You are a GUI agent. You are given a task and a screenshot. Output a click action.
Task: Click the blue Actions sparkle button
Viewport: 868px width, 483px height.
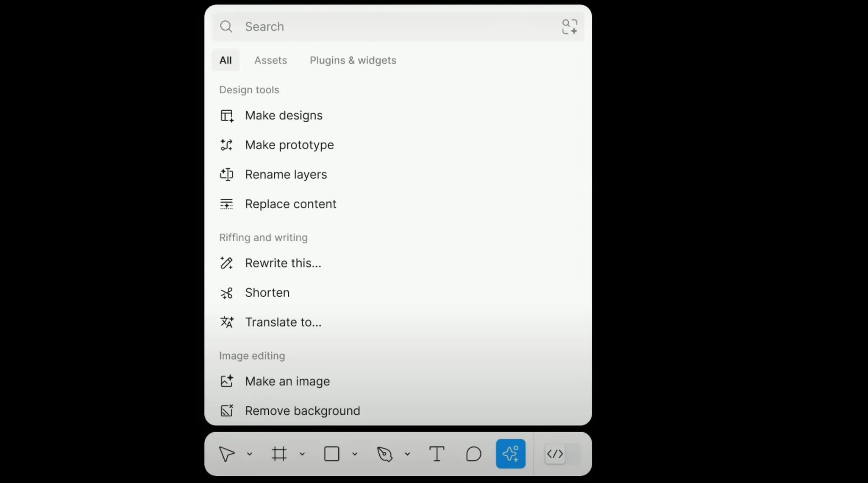pos(510,454)
